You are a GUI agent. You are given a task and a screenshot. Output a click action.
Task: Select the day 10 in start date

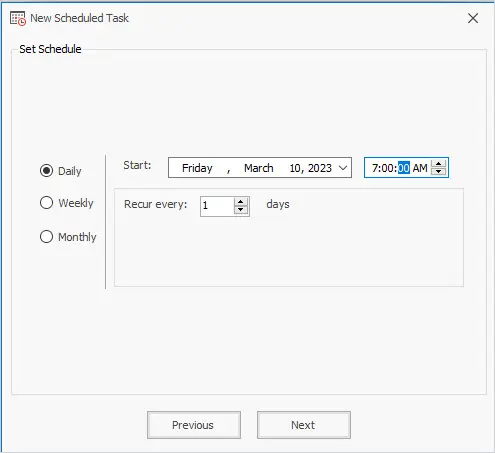[x=295, y=168]
